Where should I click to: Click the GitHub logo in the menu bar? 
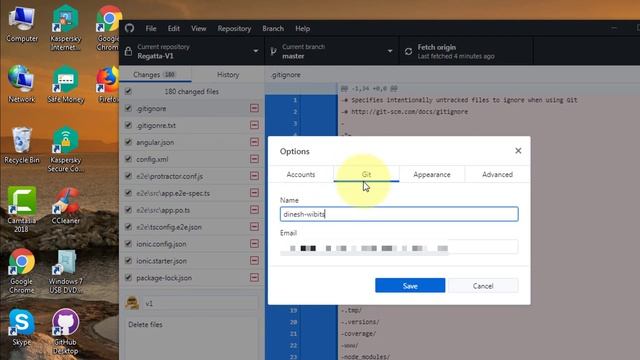pos(129,28)
